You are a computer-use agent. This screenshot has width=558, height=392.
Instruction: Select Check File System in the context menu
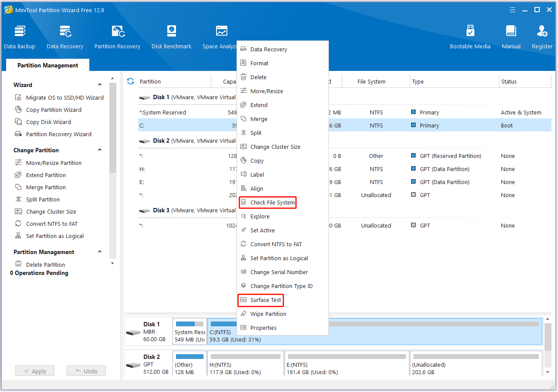tap(282, 203)
